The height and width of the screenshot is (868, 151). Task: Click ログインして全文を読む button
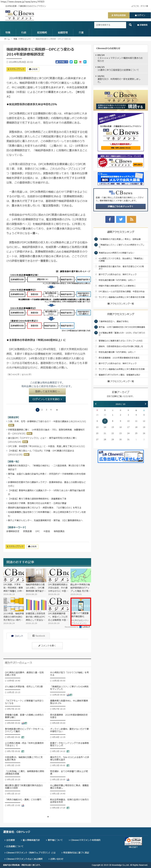click(x=47, y=399)
